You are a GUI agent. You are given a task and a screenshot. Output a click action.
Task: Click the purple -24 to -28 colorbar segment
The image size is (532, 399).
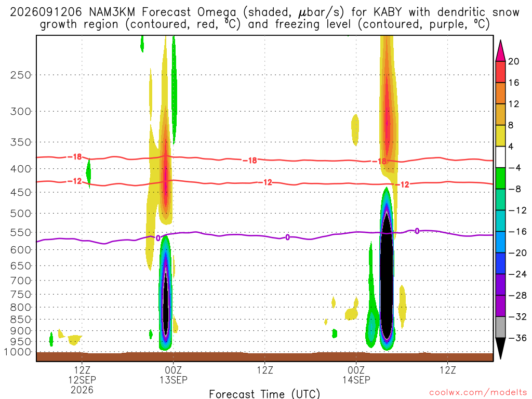pos(500,285)
